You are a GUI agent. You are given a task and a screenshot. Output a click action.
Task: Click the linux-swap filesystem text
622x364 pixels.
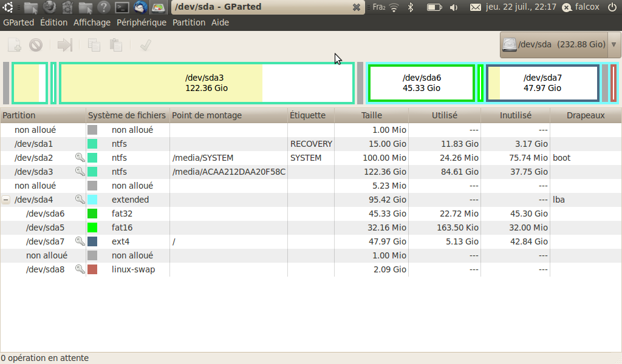click(x=133, y=269)
